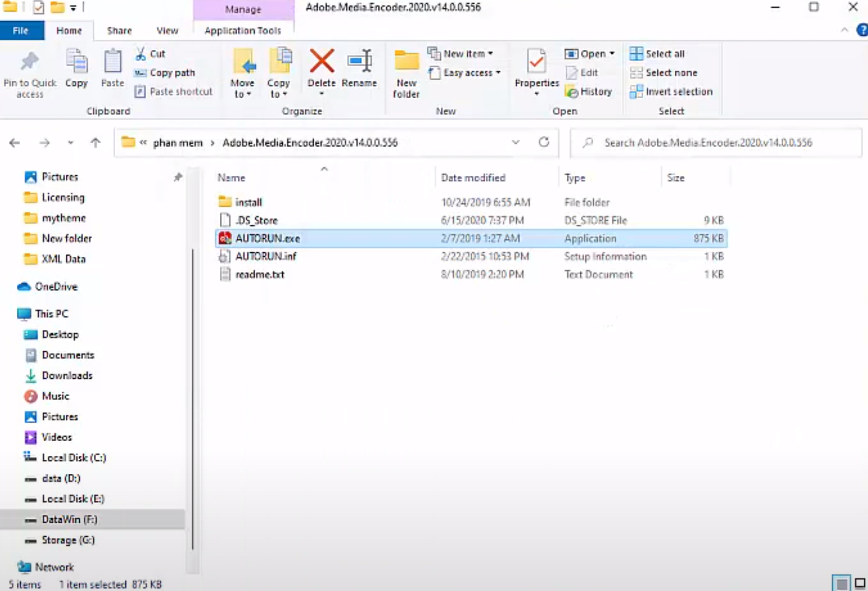Create a New folder
This screenshot has height=591, width=868.
click(x=407, y=73)
